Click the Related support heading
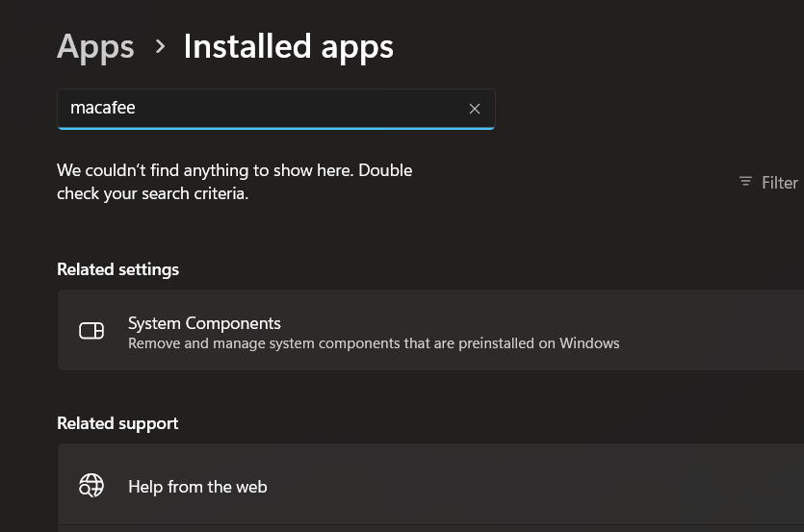The width and height of the screenshot is (804, 532). (117, 423)
